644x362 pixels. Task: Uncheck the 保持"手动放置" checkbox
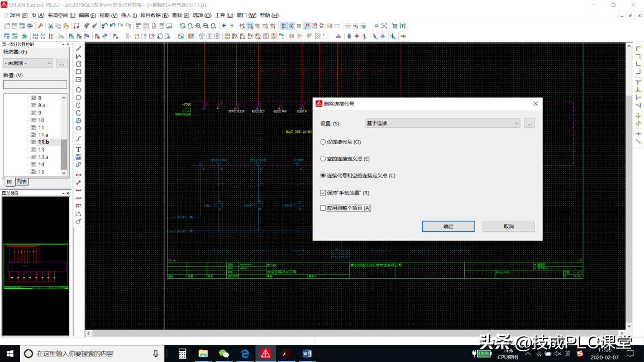[x=323, y=193]
